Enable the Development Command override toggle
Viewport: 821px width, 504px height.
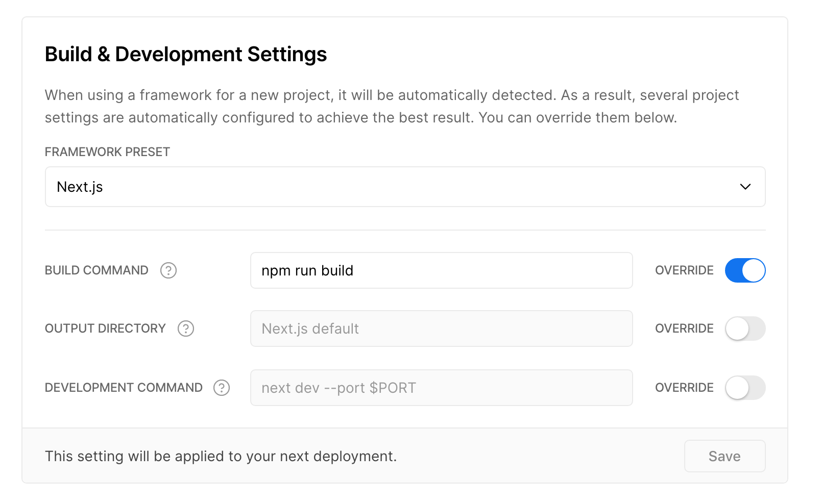(x=745, y=388)
